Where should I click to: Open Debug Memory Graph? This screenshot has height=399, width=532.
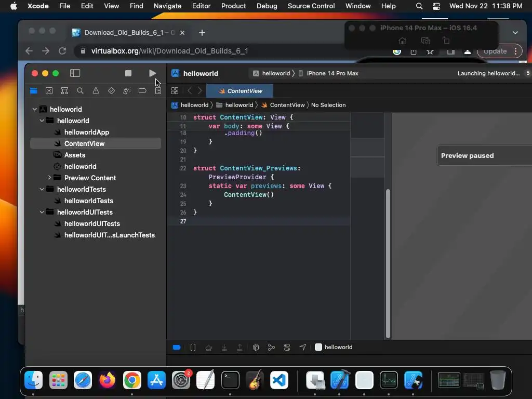point(271,347)
